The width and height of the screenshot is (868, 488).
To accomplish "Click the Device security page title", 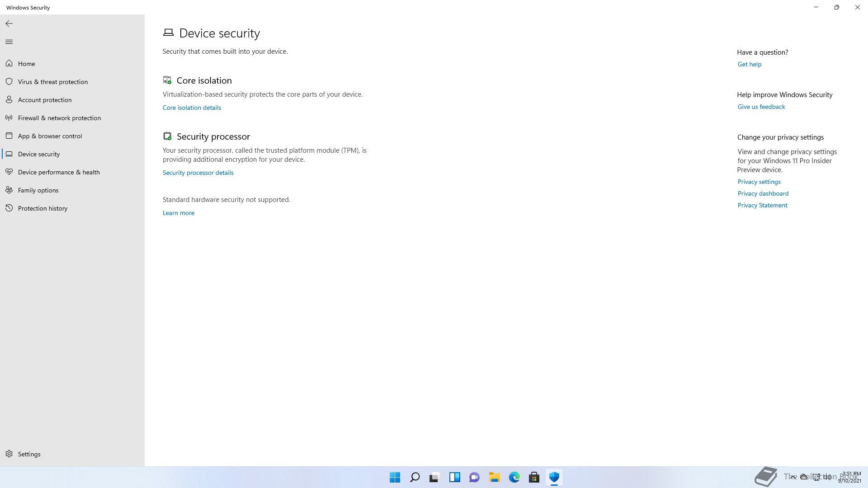I will pos(220,33).
